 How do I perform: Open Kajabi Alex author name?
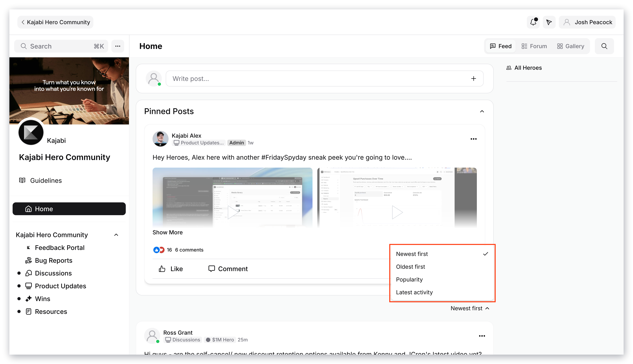point(186,135)
